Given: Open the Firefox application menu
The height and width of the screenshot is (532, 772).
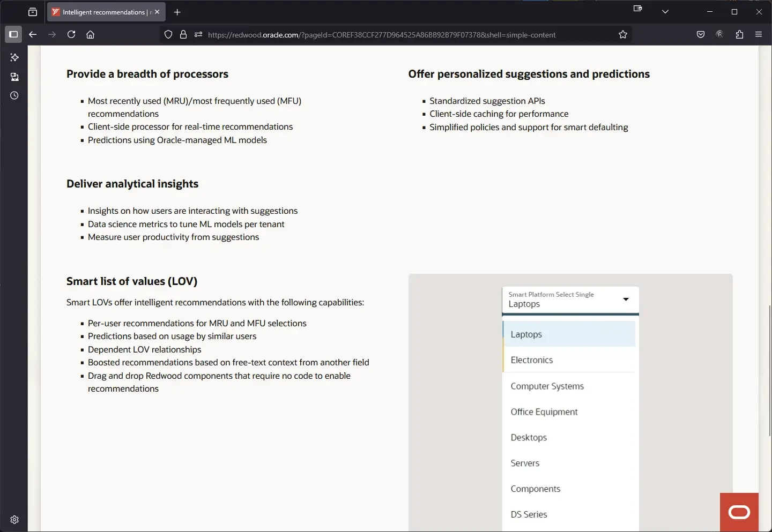Looking at the screenshot, I should click(759, 34).
